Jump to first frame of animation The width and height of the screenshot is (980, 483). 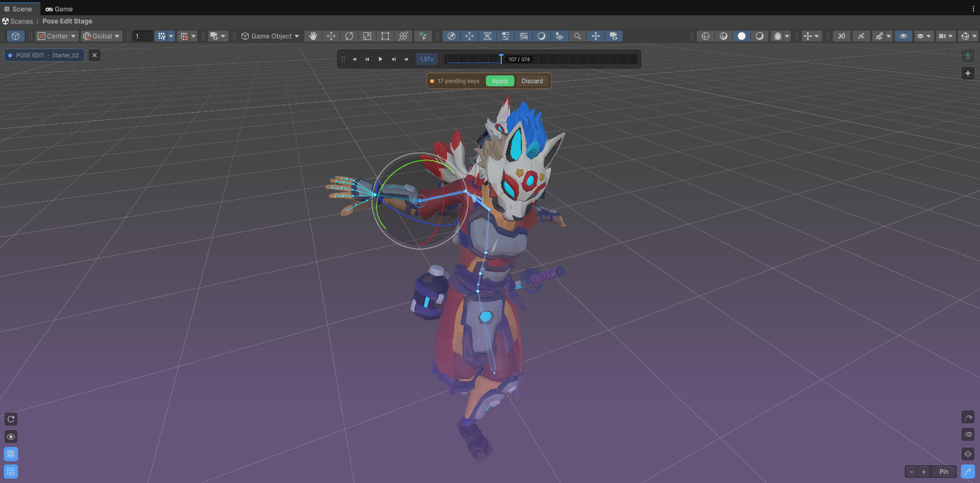pyautogui.click(x=355, y=59)
